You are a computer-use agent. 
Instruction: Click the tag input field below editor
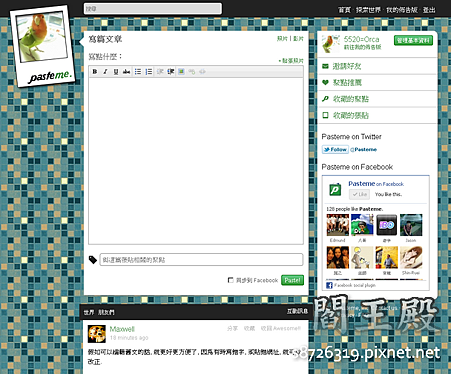(x=201, y=260)
